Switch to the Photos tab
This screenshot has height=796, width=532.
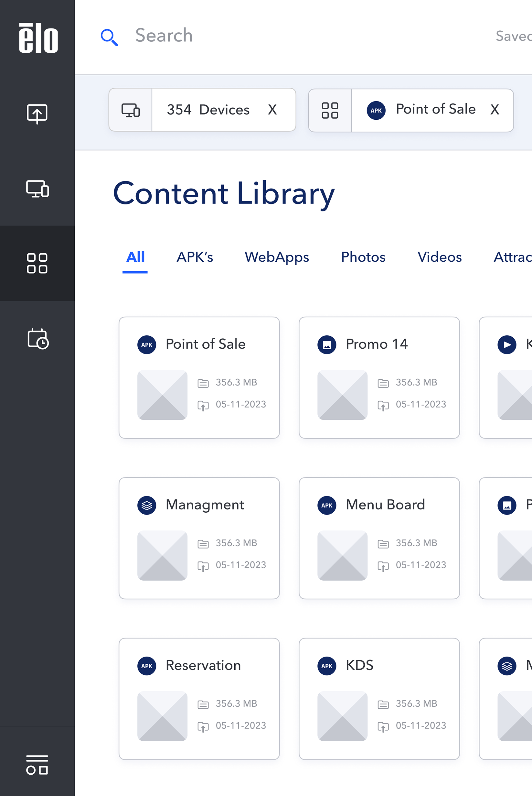point(363,257)
